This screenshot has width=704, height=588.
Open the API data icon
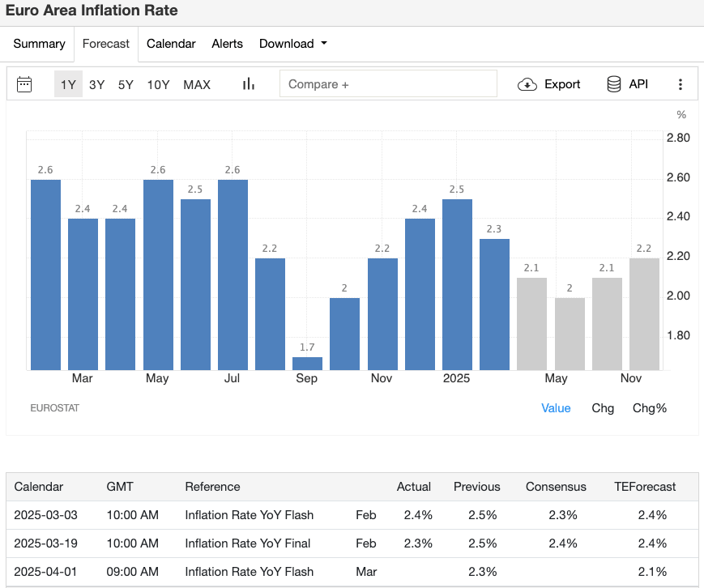coord(615,83)
